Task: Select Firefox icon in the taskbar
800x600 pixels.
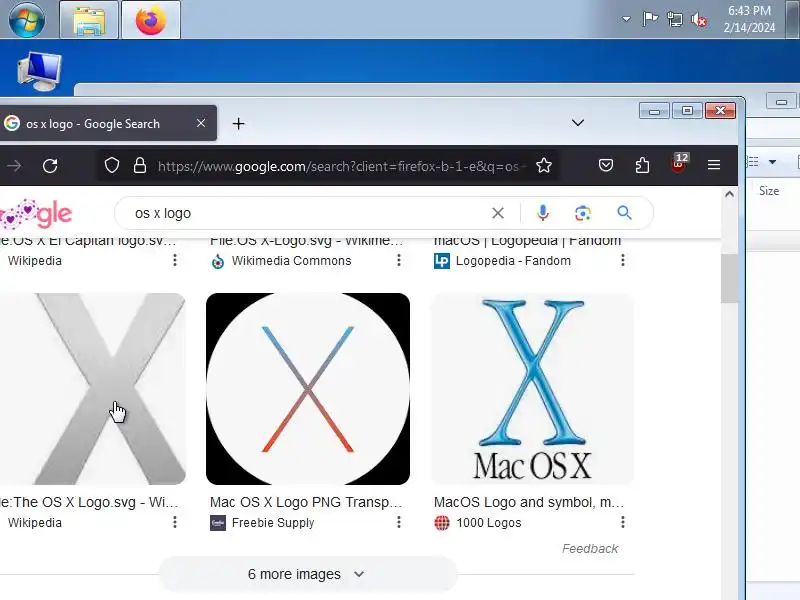Action: (x=151, y=19)
